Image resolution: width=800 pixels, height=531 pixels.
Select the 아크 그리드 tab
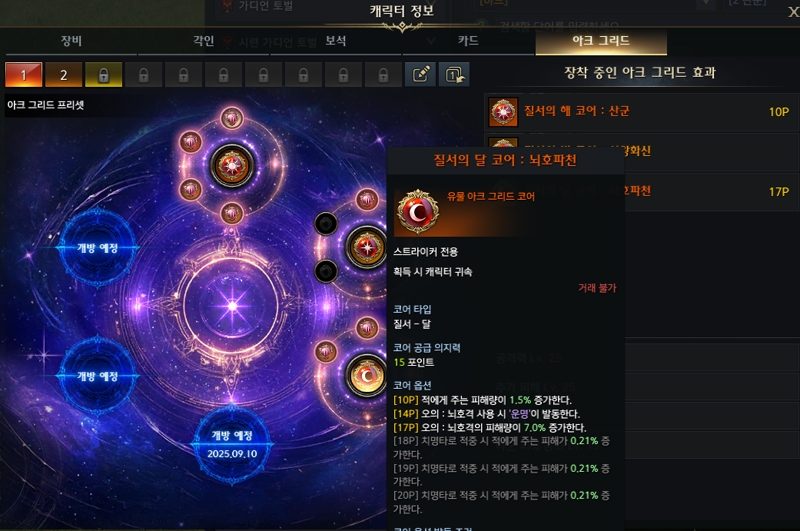pos(601,41)
